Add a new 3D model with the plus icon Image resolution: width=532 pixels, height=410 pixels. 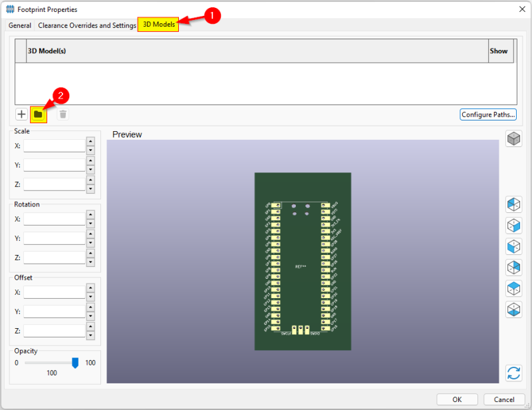pos(21,114)
